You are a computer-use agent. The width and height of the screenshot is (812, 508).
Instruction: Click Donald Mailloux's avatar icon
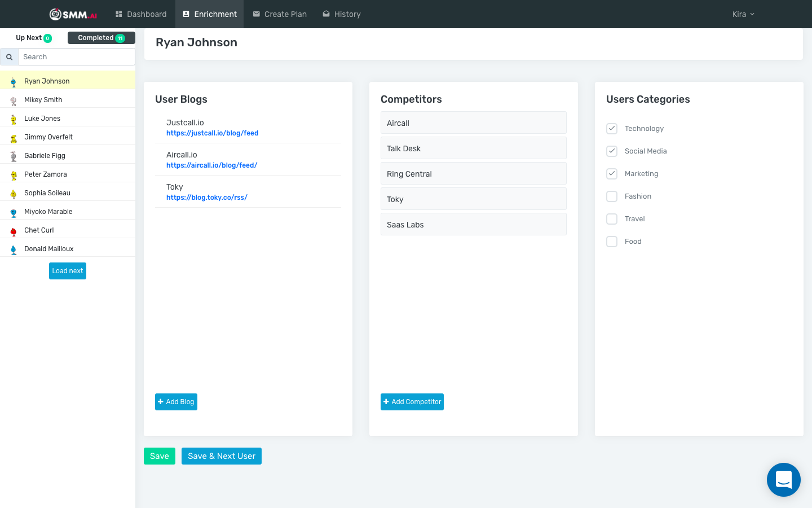(14, 249)
